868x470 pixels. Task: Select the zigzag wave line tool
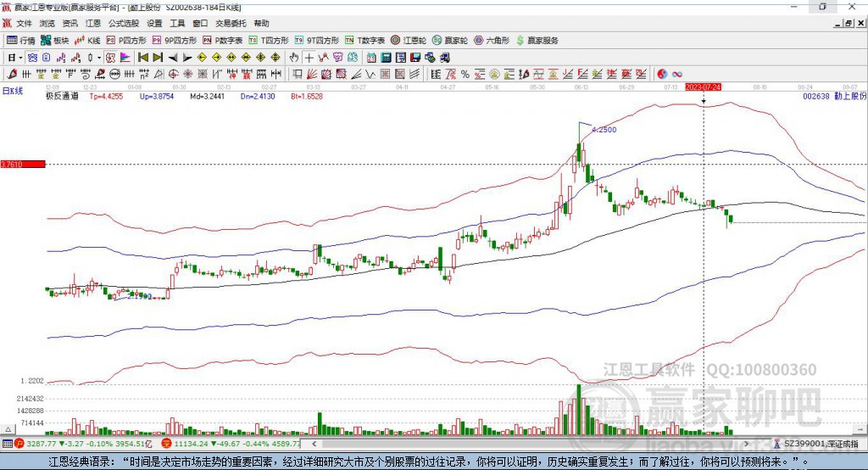click(x=371, y=74)
